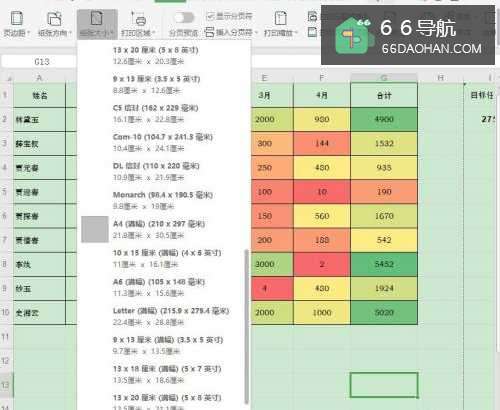Click the insert page break (插入分页符) icon
Viewport: 500px width, 410px height.
(x=209, y=32)
